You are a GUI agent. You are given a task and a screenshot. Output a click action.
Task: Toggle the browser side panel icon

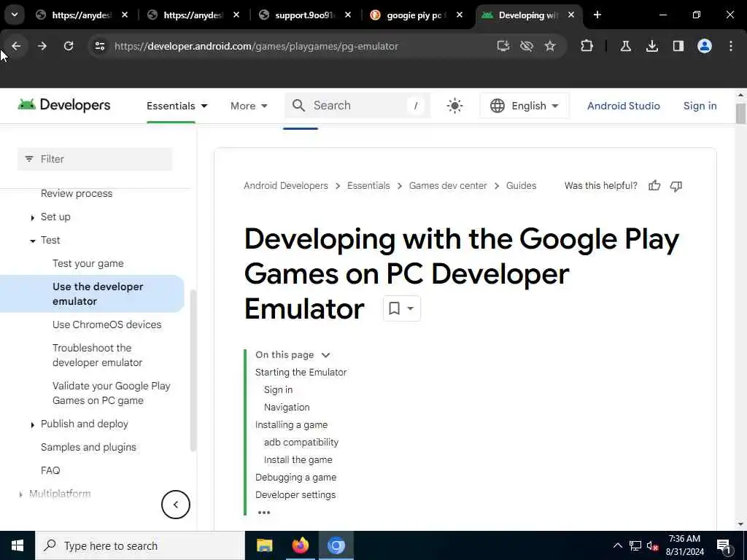678,46
